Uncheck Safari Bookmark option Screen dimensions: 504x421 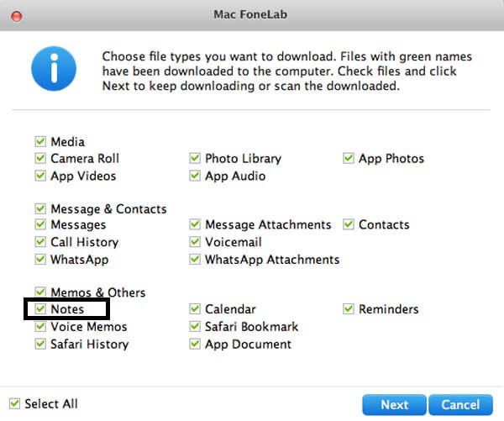(195, 326)
